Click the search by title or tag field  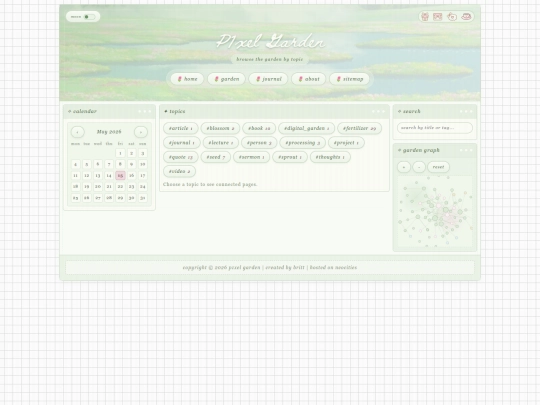[x=435, y=128]
